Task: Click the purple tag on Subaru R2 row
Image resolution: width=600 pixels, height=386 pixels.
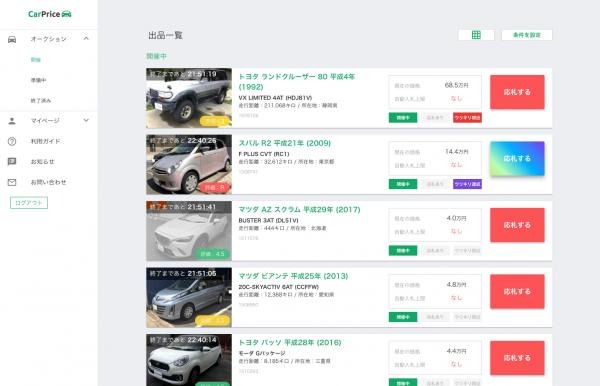Action: (467, 184)
